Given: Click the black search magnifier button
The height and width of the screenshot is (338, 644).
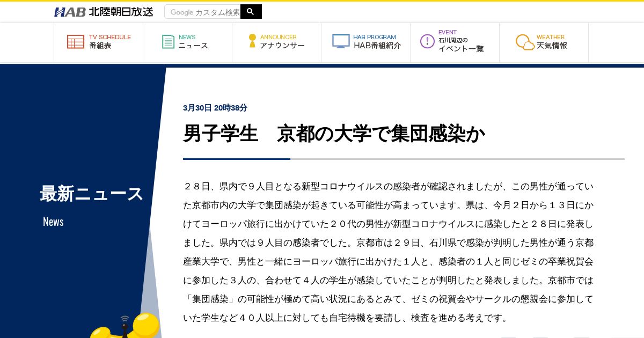Looking at the screenshot, I should [251, 12].
